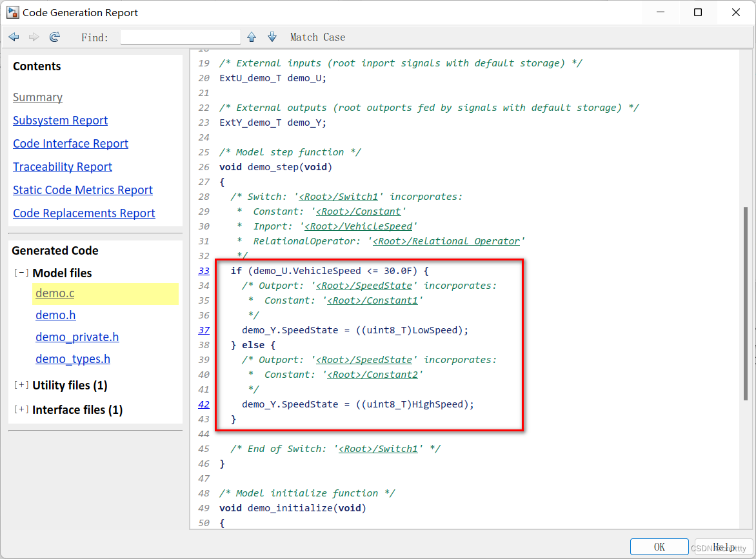This screenshot has height=559, width=756.
Task: Open the demo_private.h source file
Action: pyautogui.click(x=77, y=337)
